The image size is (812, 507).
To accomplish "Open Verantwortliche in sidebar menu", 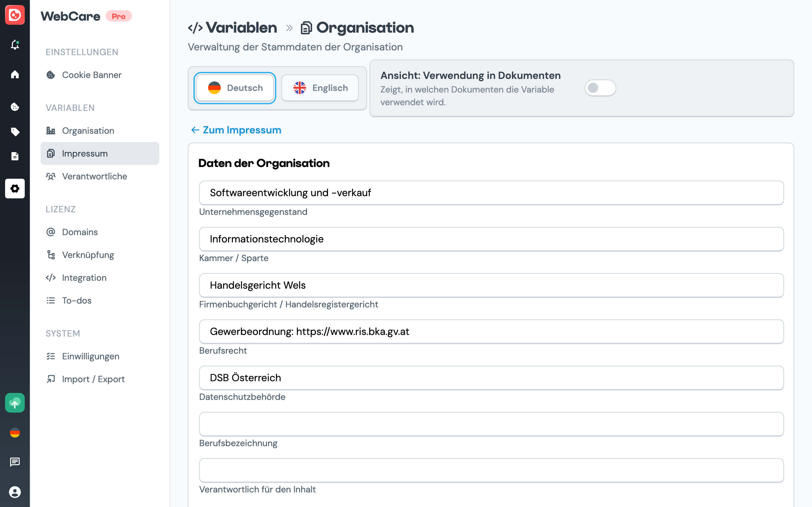I will click(x=94, y=176).
